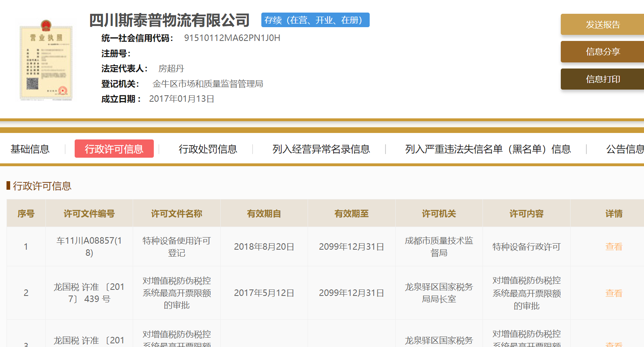Click the 许可机关 column header
This screenshot has height=347, width=644.
point(439,214)
